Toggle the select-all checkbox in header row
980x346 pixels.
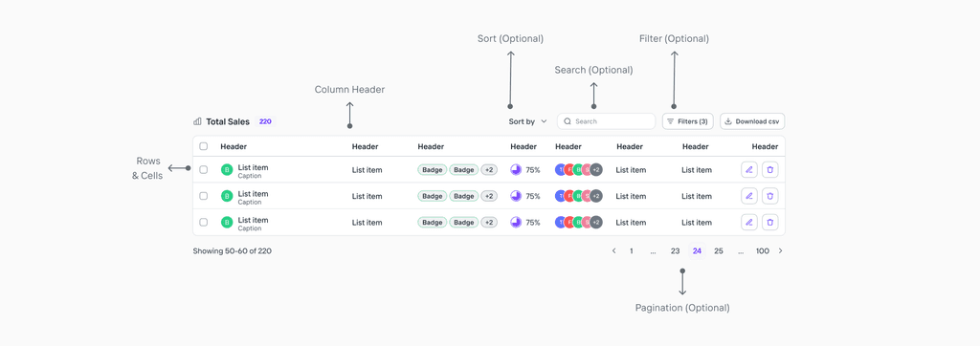pos(203,146)
